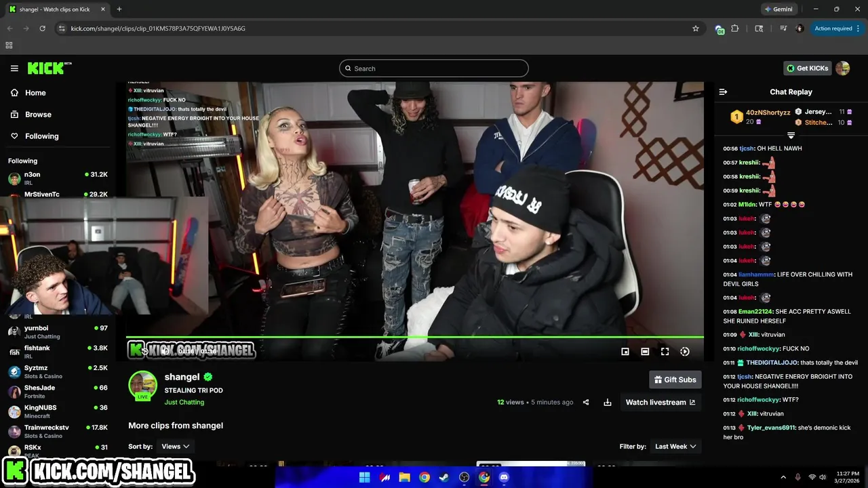Viewport: 868px width, 488px height.
Task: Open the Chrome lens search icon
Action: pos(759,28)
